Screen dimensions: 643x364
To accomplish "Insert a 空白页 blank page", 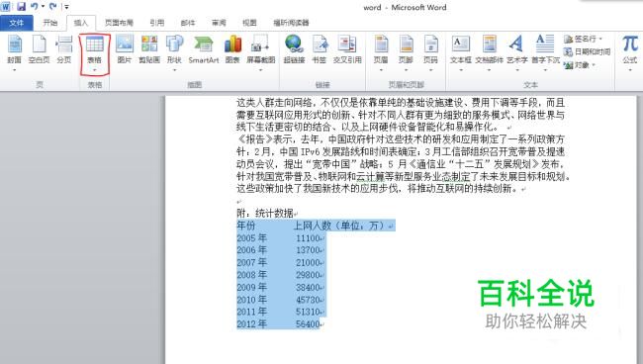I will (39, 49).
